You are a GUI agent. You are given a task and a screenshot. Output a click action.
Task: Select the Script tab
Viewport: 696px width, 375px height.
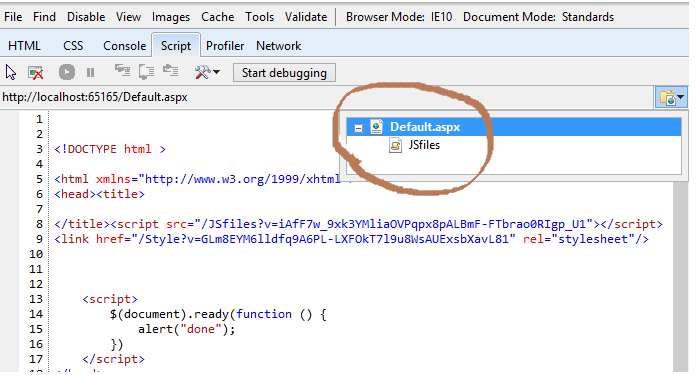pyautogui.click(x=176, y=46)
